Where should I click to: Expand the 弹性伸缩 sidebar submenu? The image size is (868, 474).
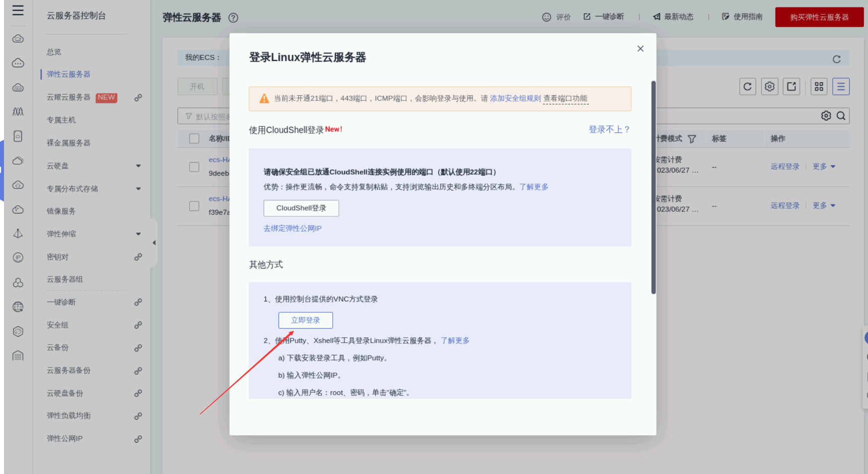tap(138, 234)
